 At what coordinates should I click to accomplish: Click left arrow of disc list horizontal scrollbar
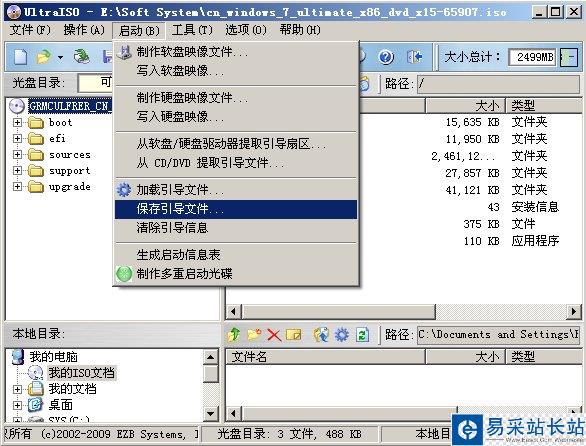click(234, 311)
